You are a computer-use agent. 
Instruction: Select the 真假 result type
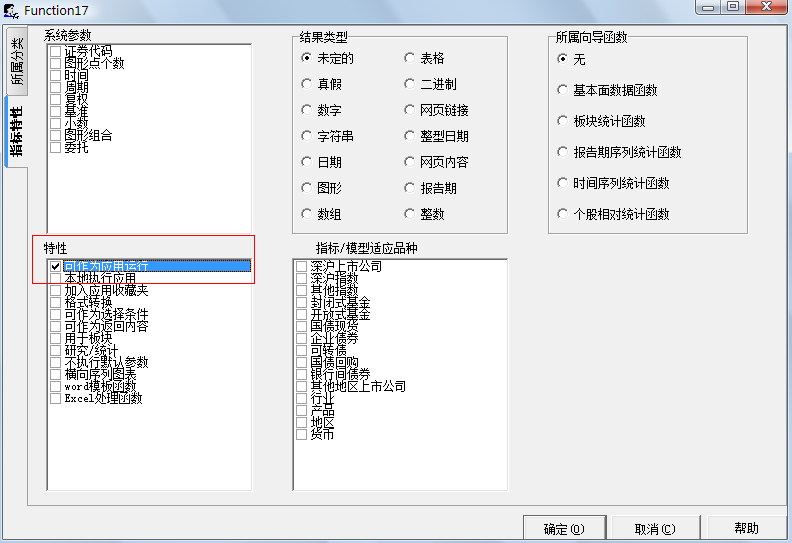coord(307,84)
